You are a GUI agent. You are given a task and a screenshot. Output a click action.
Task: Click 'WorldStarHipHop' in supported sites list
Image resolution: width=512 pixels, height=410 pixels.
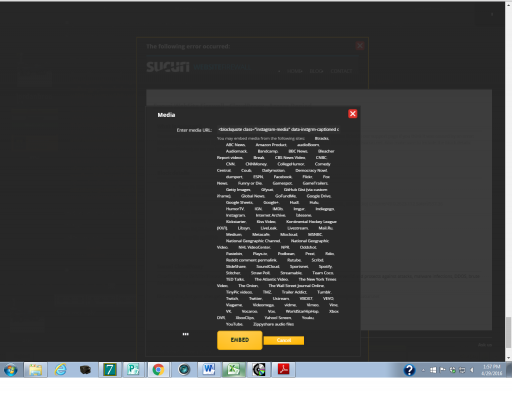coord(302,311)
